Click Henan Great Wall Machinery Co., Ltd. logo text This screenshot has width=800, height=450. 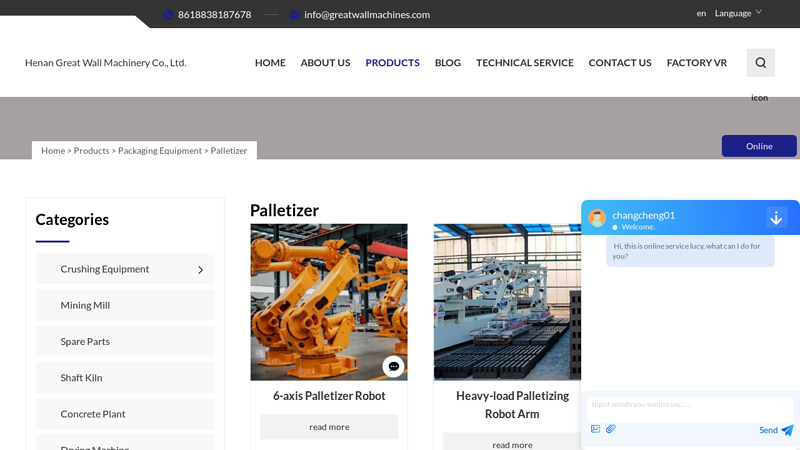[106, 63]
